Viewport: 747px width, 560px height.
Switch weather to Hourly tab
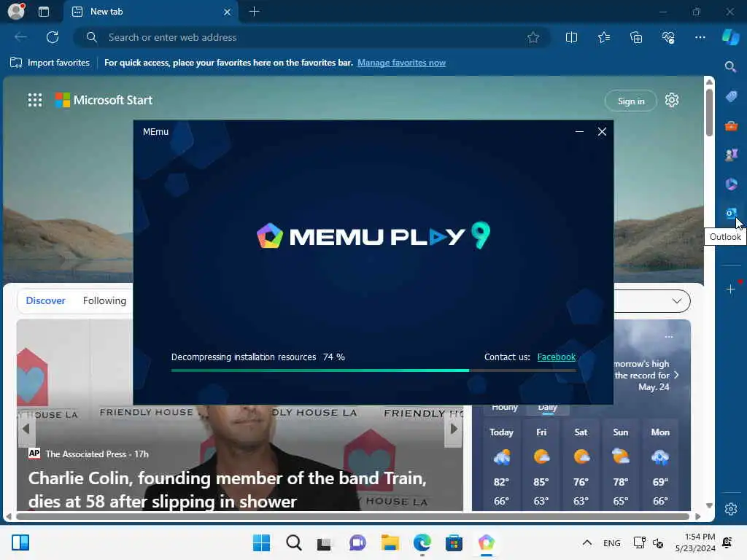click(x=505, y=408)
